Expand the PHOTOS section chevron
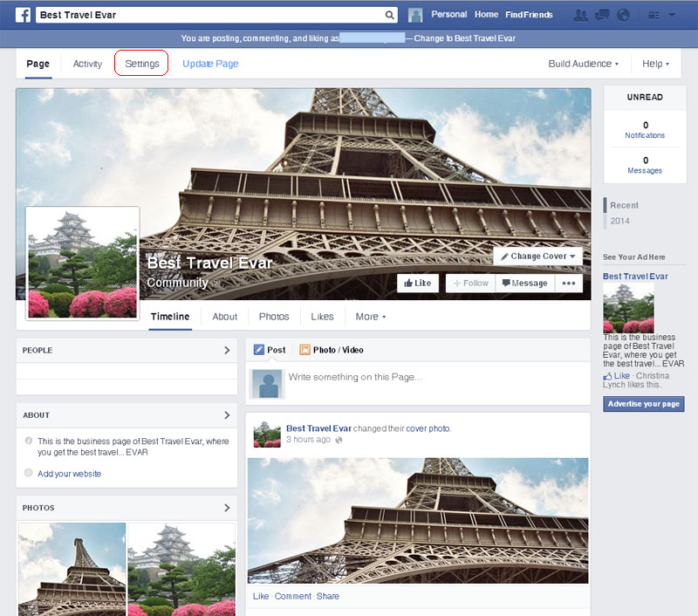The image size is (698, 616). [x=227, y=508]
